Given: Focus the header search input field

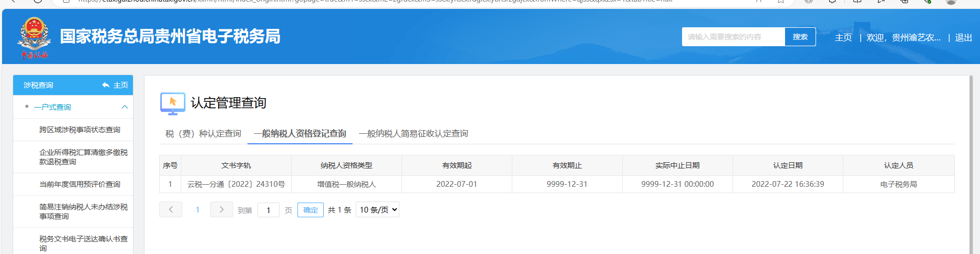Looking at the screenshot, I should pyautogui.click(x=733, y=37).
